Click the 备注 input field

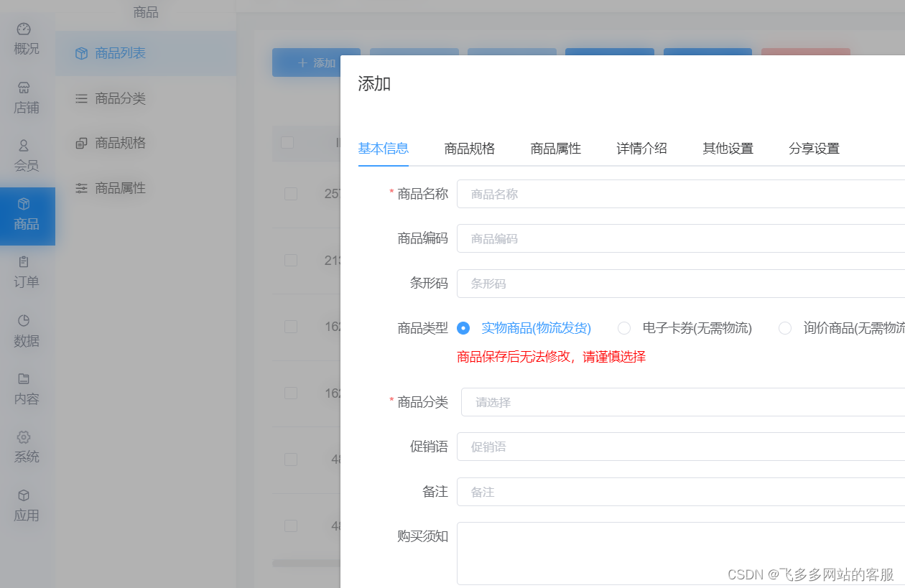(x=681, y=492)
